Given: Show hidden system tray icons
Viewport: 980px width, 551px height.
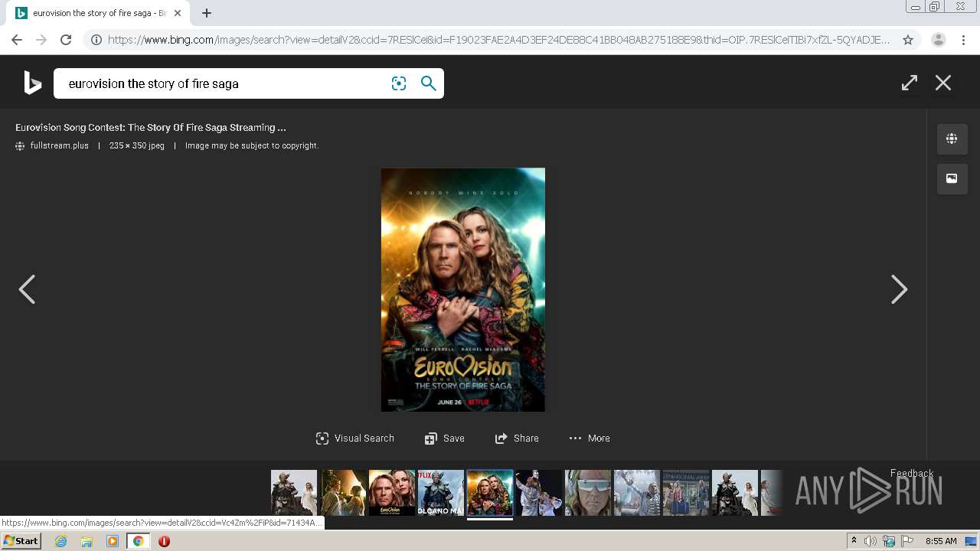Looking at the screenshot, I should (x=854, y=541).
